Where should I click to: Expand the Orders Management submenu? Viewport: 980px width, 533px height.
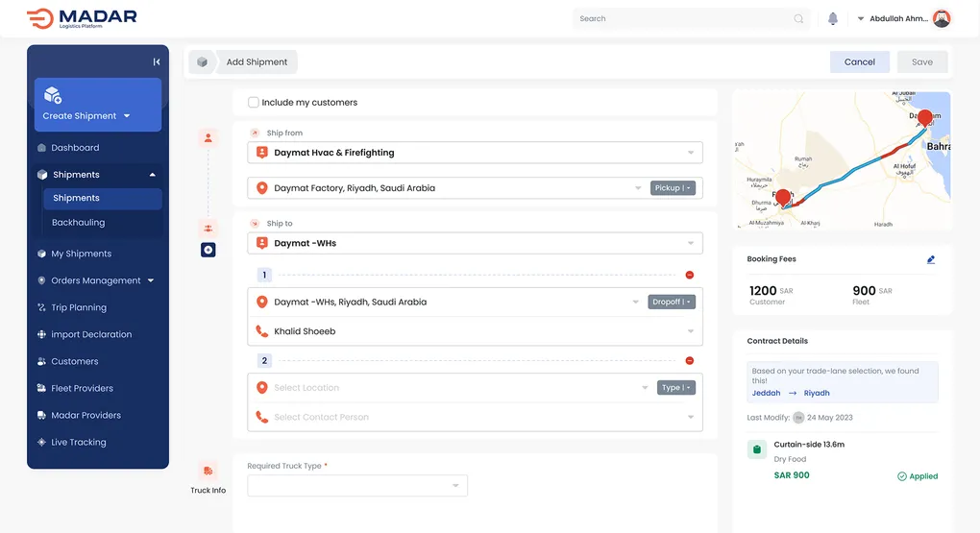151,280
